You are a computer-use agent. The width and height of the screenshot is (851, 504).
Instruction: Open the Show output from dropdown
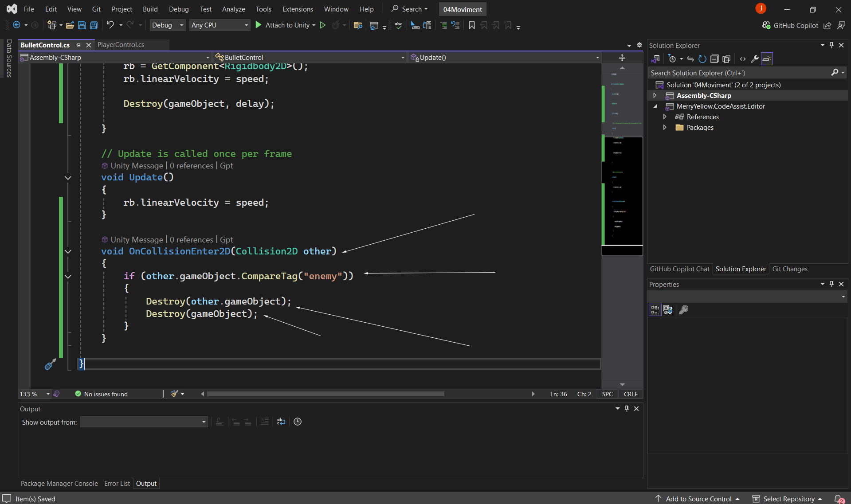pyautogui.click(x=144, y=422)
